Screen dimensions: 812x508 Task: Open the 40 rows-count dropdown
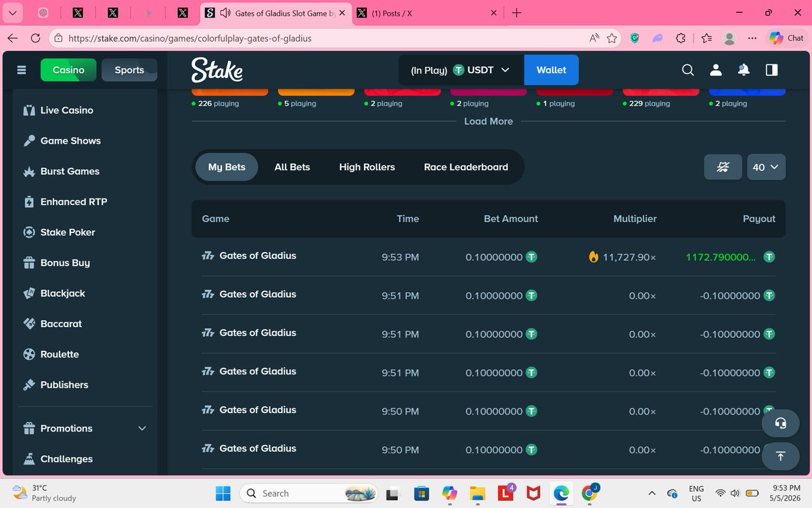(x=766, y=167)
